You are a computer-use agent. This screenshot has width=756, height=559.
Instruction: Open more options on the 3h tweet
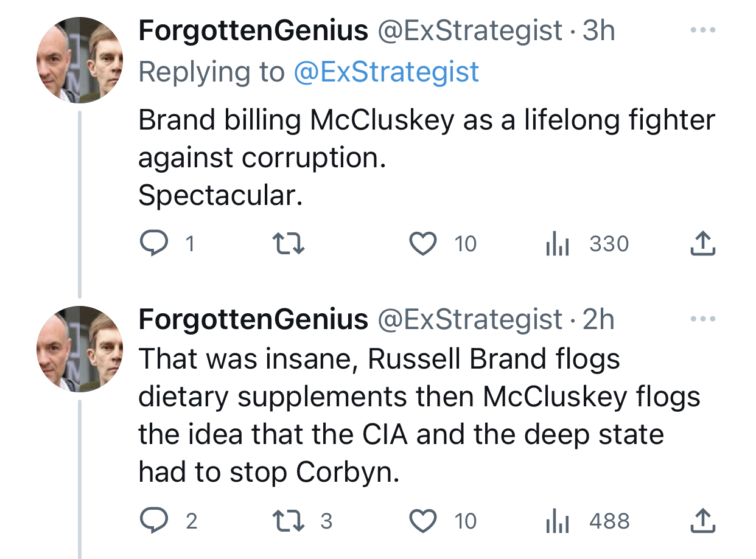coord(701,30)
